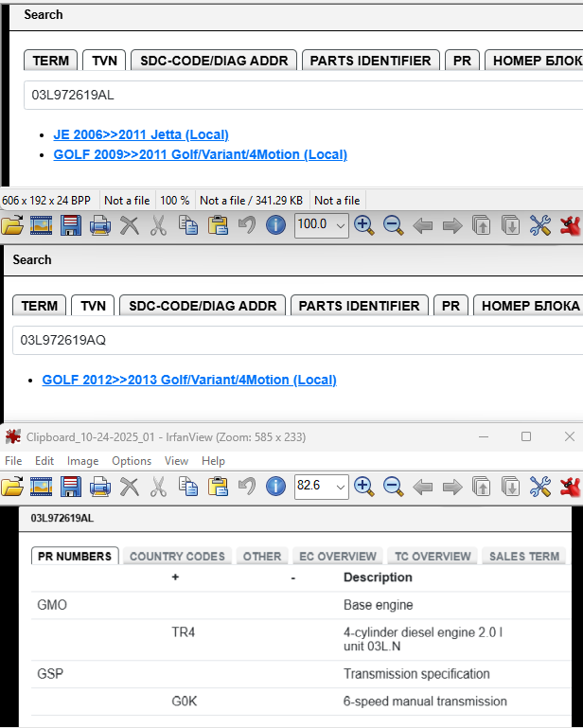Select SDC-CODE/DIAG ADDR tab above 03L972619AQ field
Screen dimensions: 583x728
click(203, 306)
